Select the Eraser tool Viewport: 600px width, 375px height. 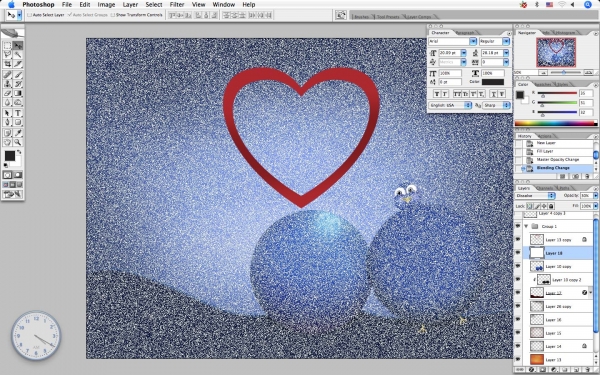point(7,93)
